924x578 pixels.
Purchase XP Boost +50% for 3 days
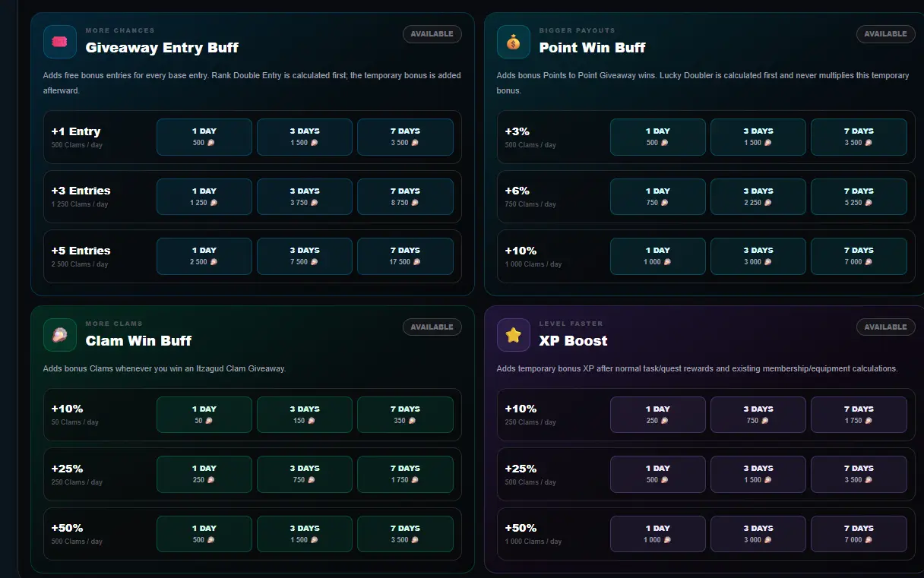coord(758,534)
